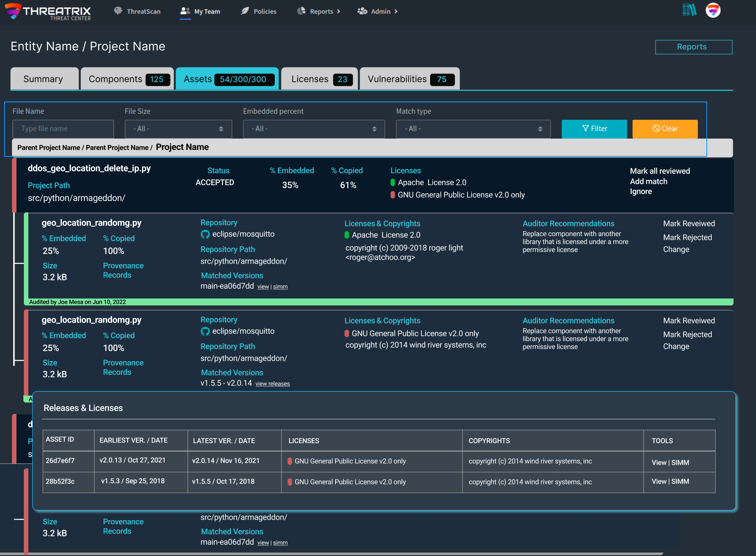Click the orange Clear button
This screenshot has height=556, width=756.
665,129
